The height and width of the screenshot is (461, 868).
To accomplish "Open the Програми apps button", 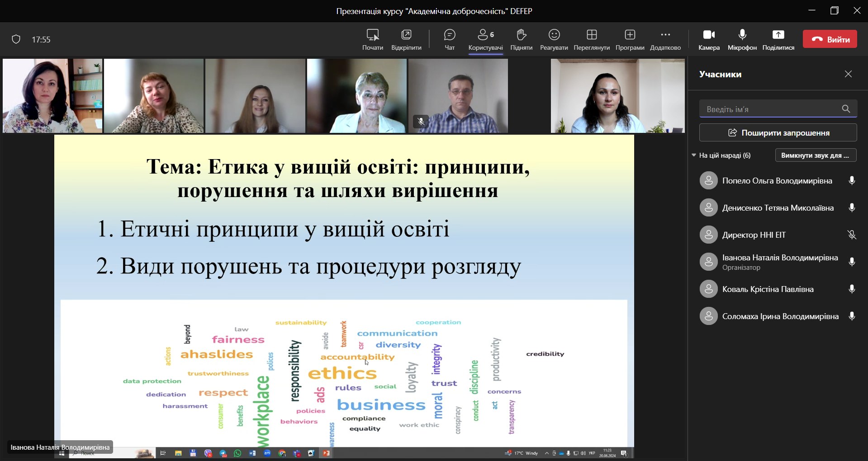I will tap(630, 39).
